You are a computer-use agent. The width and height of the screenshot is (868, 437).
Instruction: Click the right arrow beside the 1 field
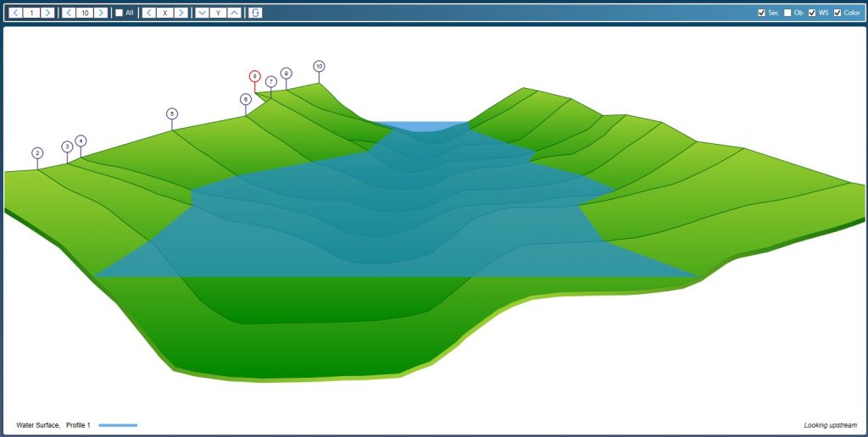click(47, 13)
